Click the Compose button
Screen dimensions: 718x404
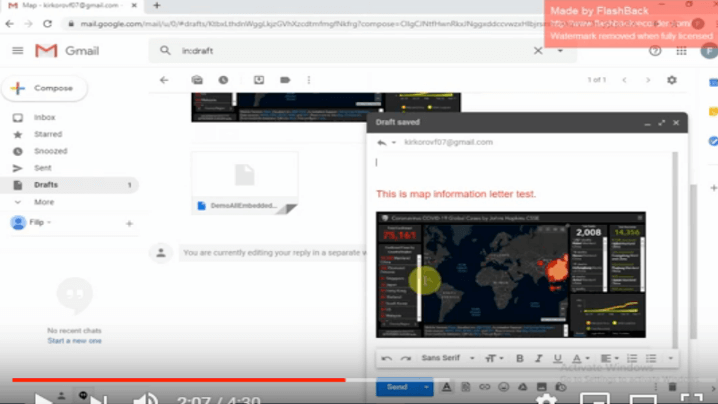tap(44, 88)
